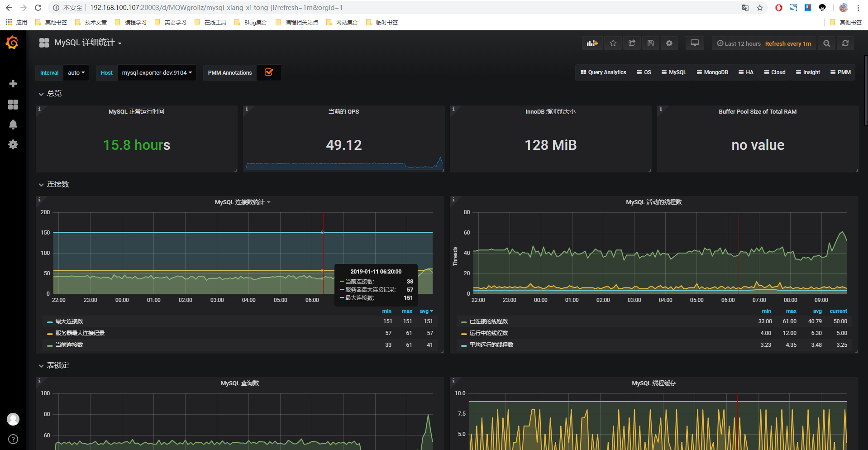Screen dimensions: 868x450
Task: Go back in browser history
Action: 9,8
